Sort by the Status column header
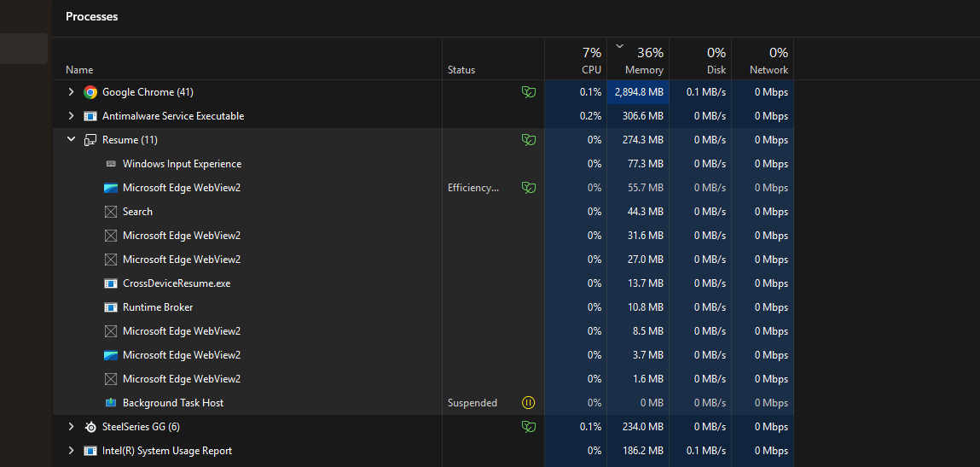The image size is (980, 467). point(461,70)
